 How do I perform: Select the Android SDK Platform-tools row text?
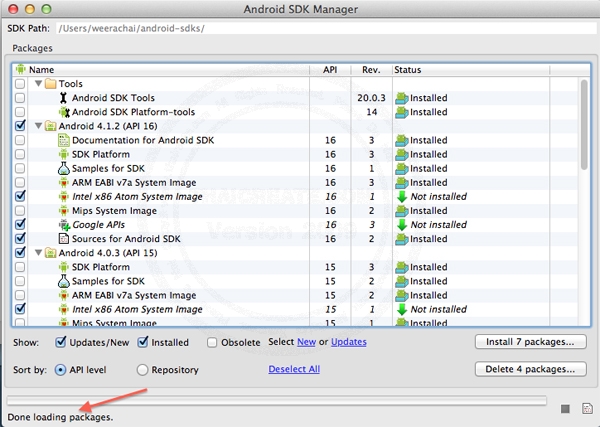(x=133, y=112)
